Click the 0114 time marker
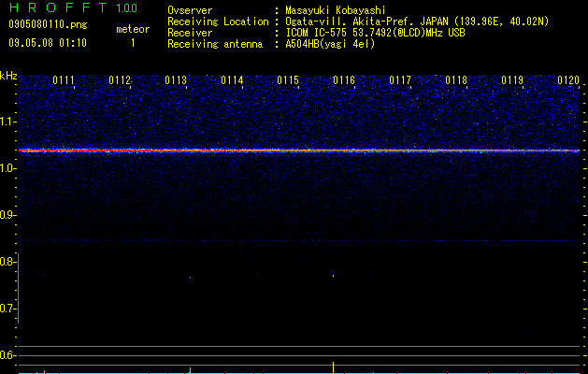This screenshot has width=588, height=374. point(232,80)
